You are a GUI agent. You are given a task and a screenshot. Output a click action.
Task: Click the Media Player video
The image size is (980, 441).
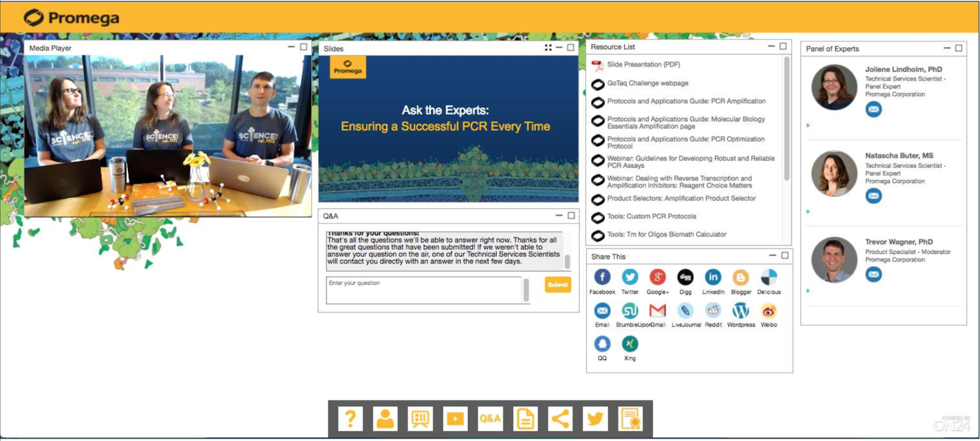click(168, 135)
